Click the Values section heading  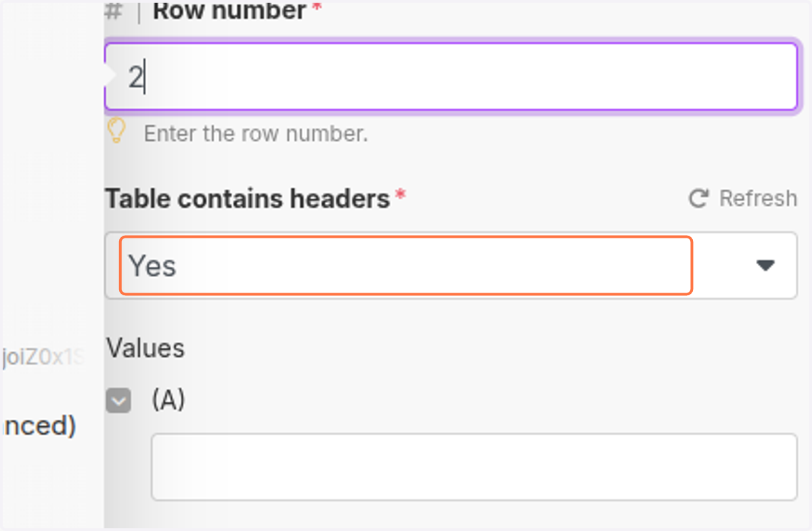coord(145,348)
